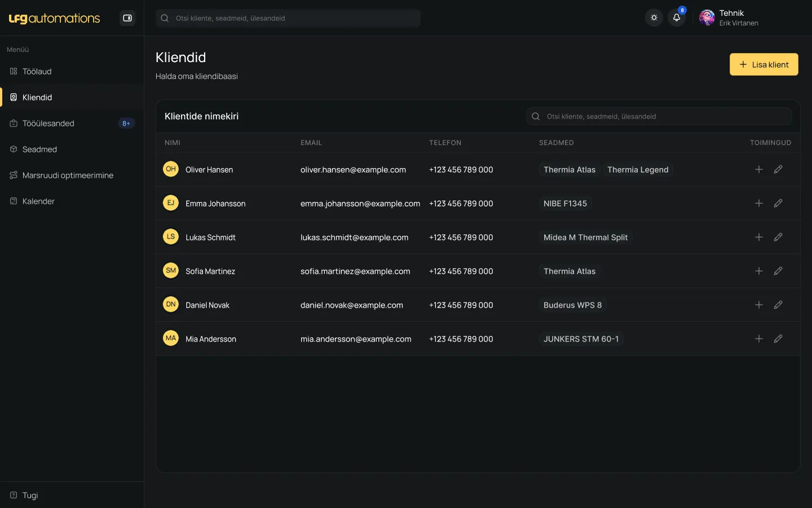Click Sofia Martinez's Thermia Atlas tag
The image size is (812, 508).
[x=570, y=271]
